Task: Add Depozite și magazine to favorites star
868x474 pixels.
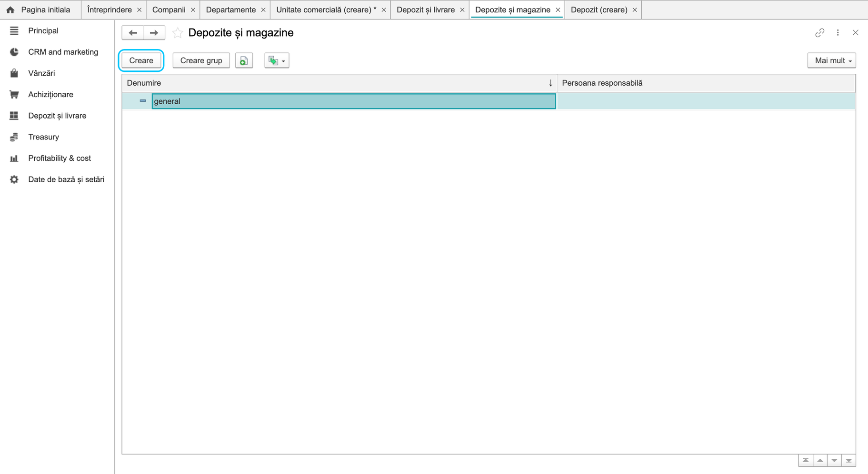Action: coord(178,33)
